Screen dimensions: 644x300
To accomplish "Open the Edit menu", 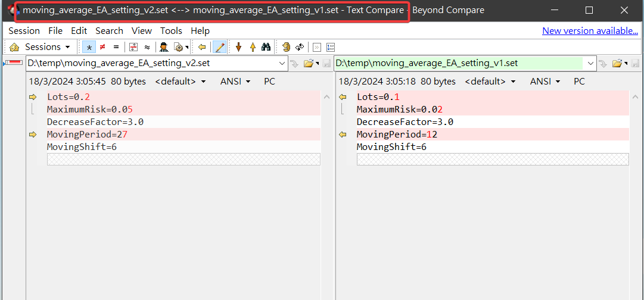I will coord(79,31).
